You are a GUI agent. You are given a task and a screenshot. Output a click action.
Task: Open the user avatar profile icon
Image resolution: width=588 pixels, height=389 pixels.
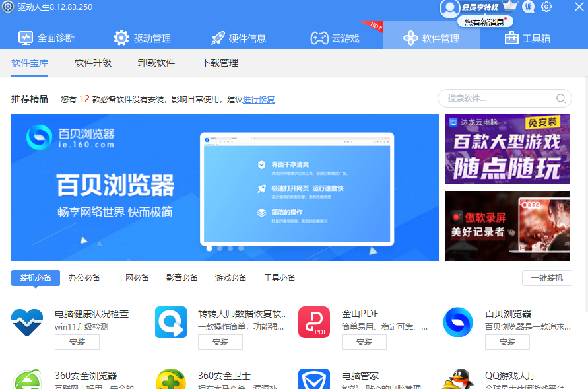[x=449, y=8]
